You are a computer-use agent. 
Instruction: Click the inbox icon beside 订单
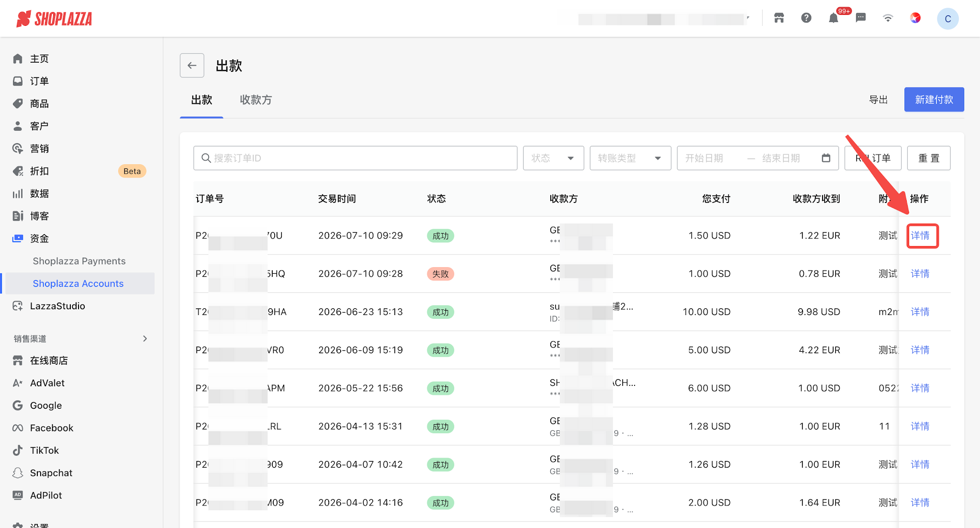click(18, 81)
